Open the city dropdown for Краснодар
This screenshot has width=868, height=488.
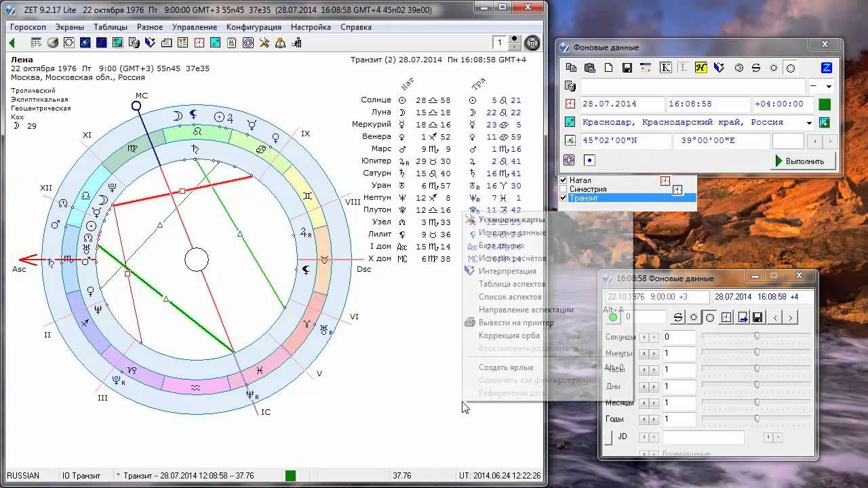809,123
